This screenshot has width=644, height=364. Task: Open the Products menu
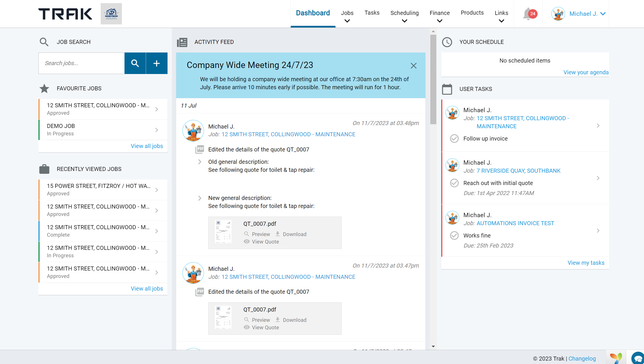[x=472, y=13]
